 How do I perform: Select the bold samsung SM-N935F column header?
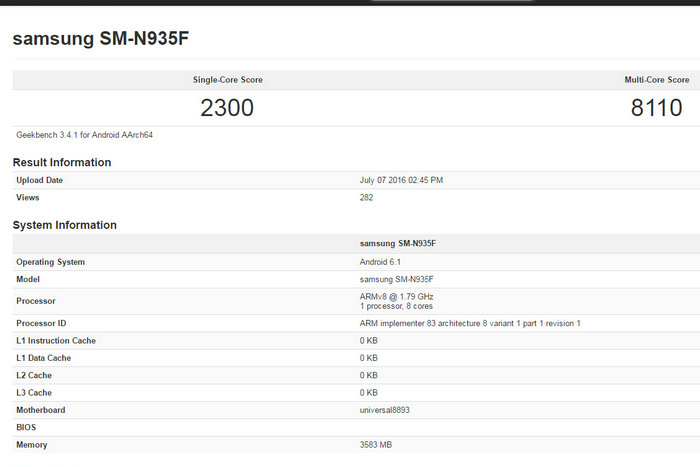click(x=398, y=244)
